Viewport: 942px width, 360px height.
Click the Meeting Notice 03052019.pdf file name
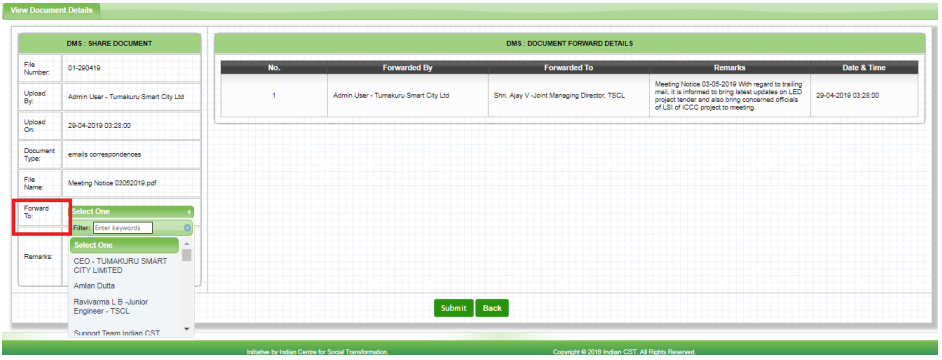(x=108, y=183)
